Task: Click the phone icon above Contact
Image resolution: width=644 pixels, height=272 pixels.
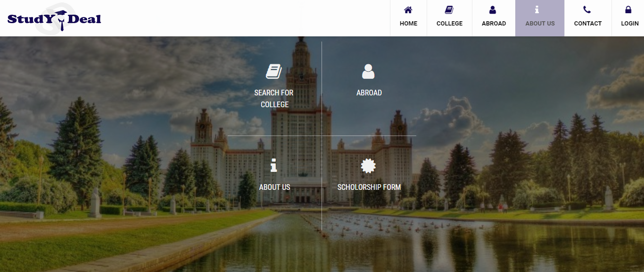Action: pos(587,9)
